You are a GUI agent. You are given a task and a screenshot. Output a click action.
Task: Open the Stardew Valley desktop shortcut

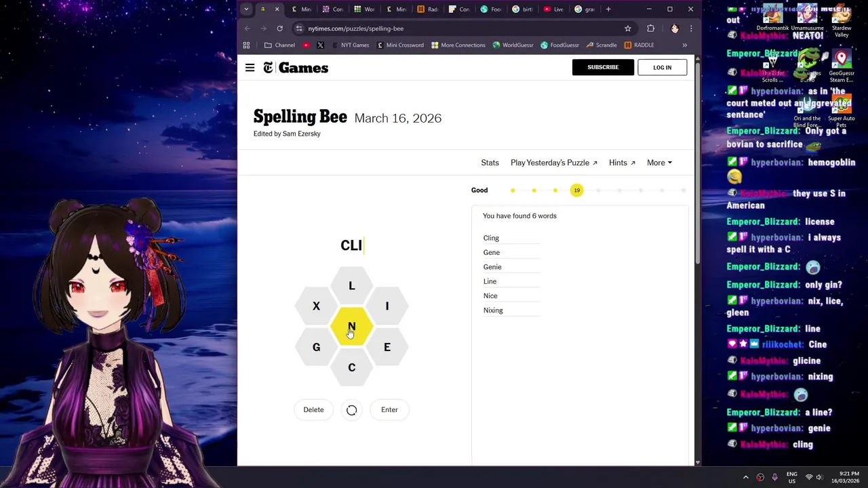842,20
